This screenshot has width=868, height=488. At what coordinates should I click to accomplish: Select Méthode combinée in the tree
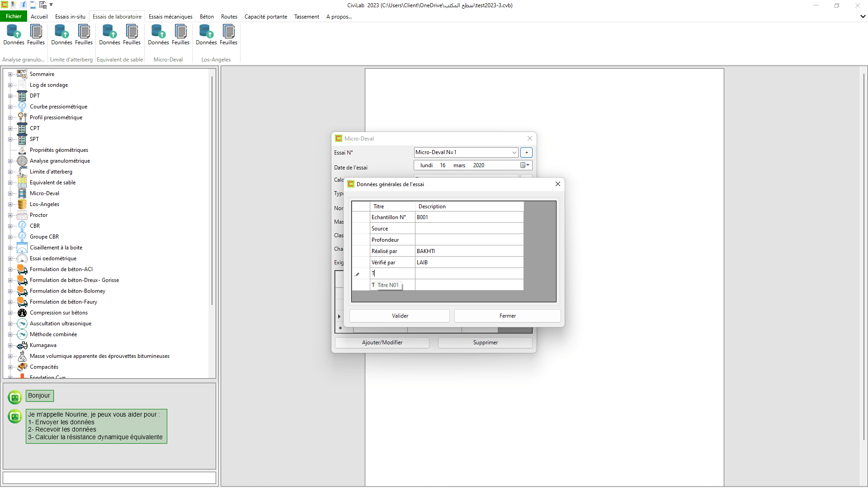click(53, 334)
